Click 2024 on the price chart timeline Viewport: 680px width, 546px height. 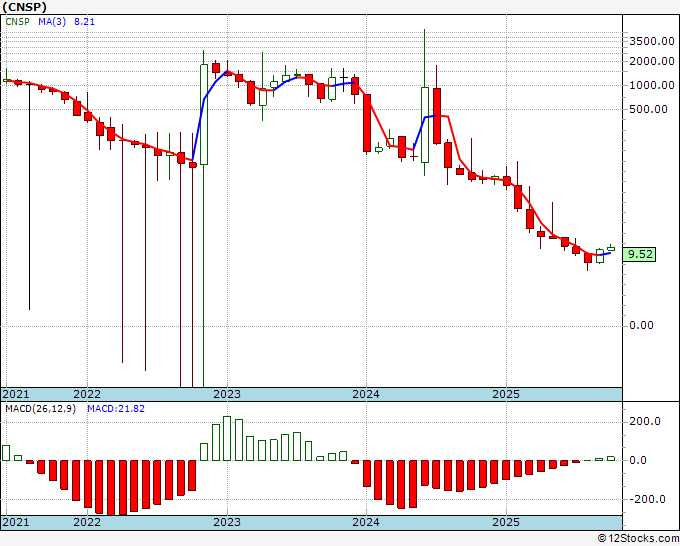pos(366,394)
